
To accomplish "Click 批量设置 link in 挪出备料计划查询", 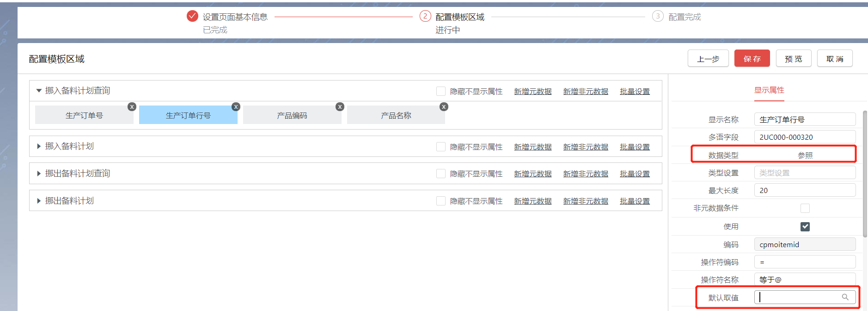I will coord(635,174).
